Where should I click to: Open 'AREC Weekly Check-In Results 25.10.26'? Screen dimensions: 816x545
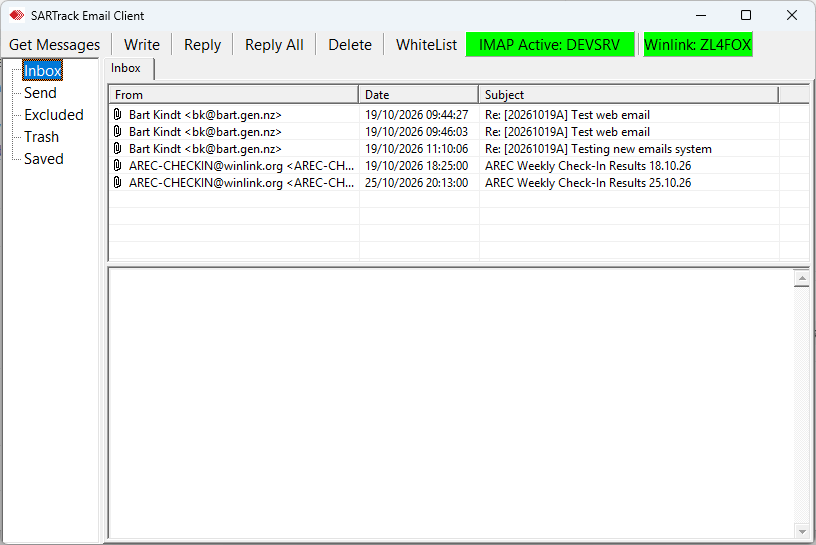588,183
